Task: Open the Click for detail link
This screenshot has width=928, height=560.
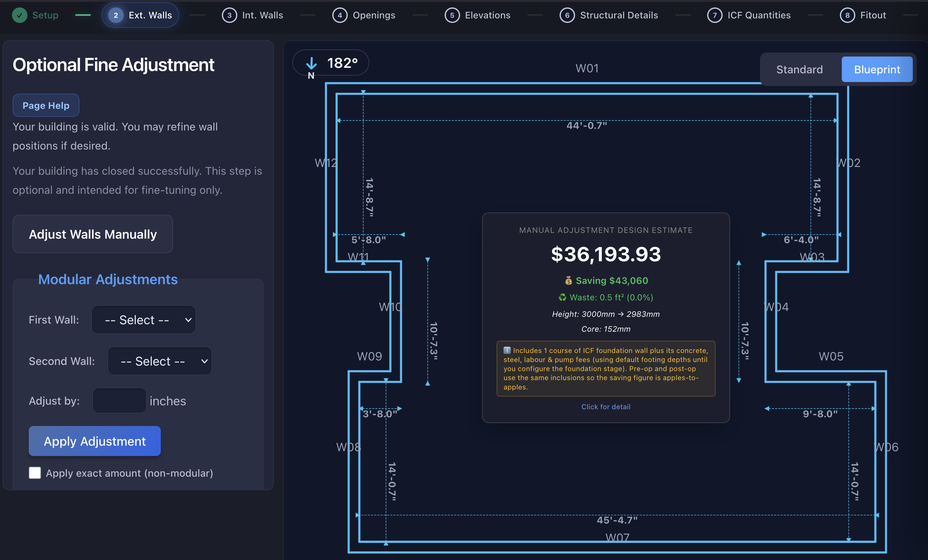Action: (606, 407)
